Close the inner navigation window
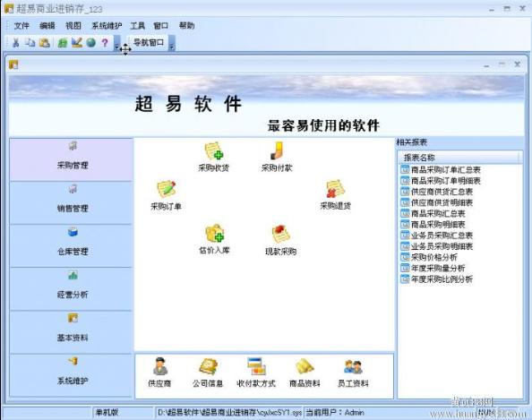Image resolution: width=532 pixels, height=420 pixels. (518, 64)
